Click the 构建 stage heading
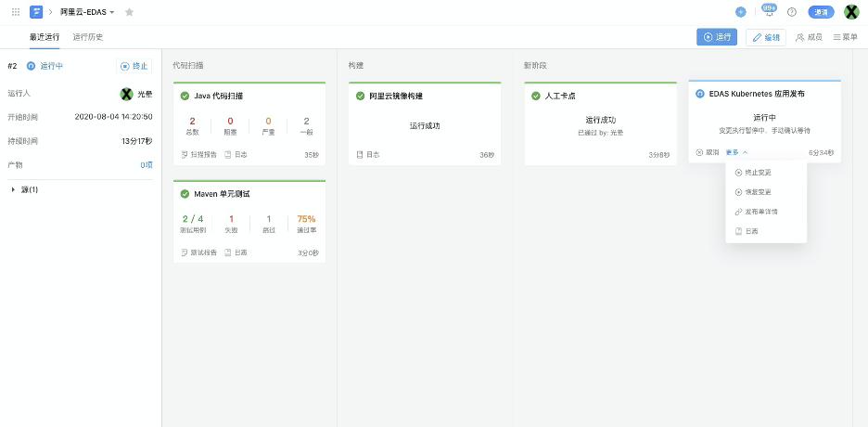The height and width of the screenshot is (427, 868). click(x=356, y=65)
